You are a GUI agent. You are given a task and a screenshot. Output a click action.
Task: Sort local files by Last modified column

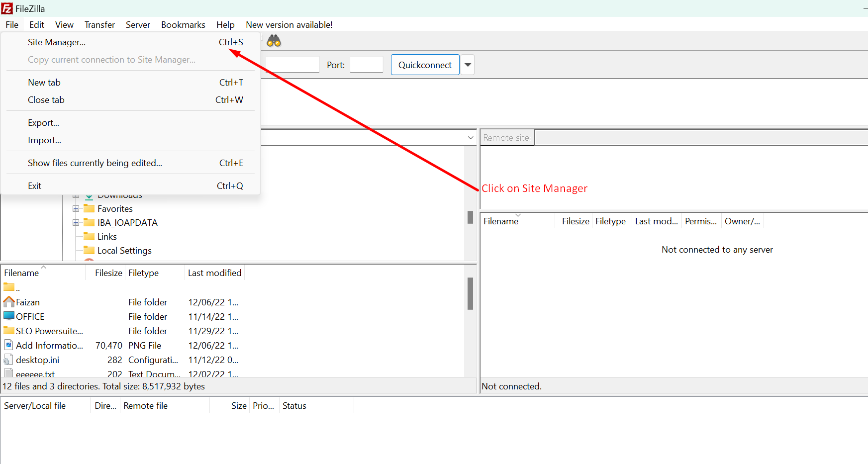tap(214, 273)
